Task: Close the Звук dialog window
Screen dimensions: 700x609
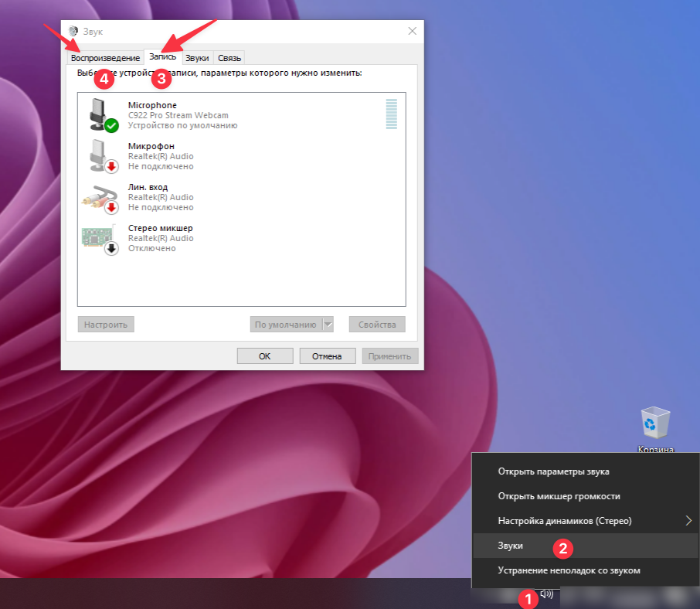Action: pos(412,31)
